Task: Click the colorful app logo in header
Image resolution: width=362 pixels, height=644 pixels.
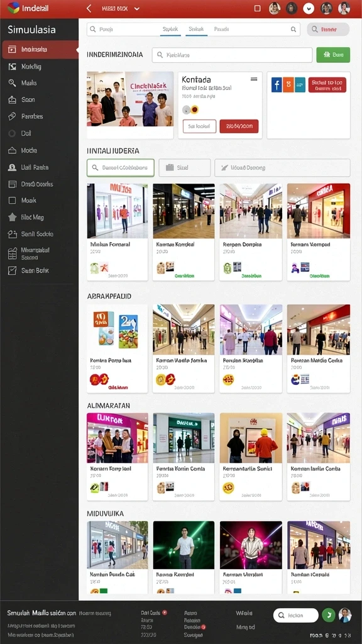Action: 13,8
